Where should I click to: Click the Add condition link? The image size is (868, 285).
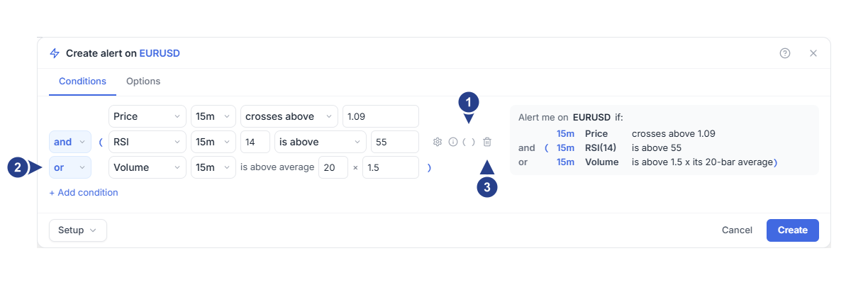click(x=84, y=193)
